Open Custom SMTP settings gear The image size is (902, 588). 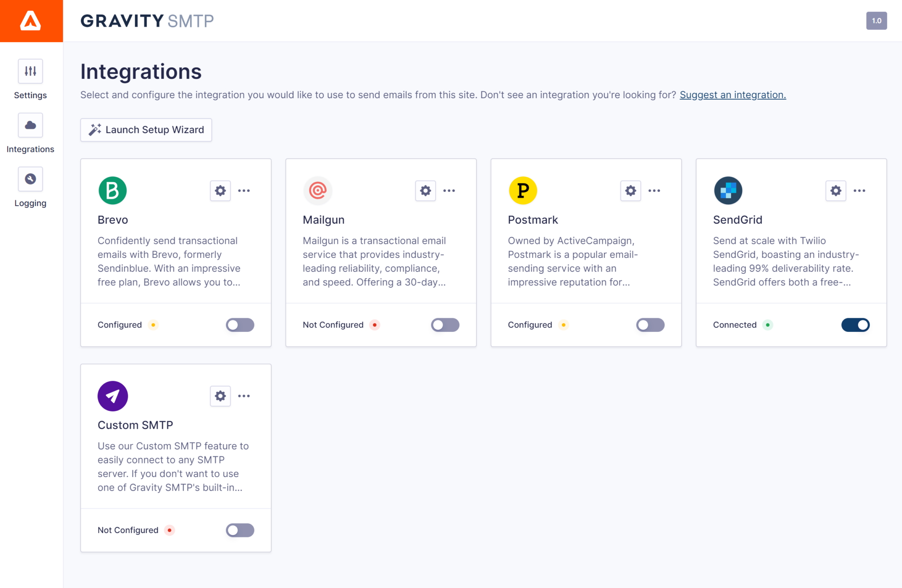[x=220, y=396]
